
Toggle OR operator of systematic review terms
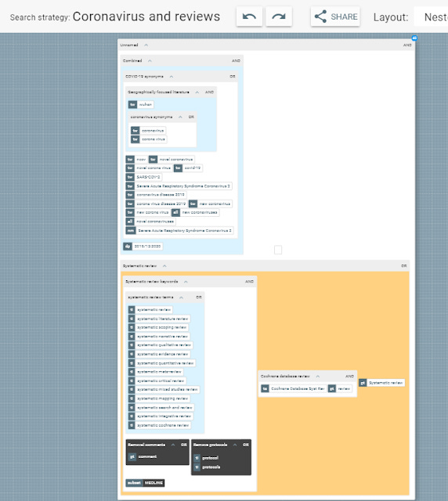coord(199,297)
